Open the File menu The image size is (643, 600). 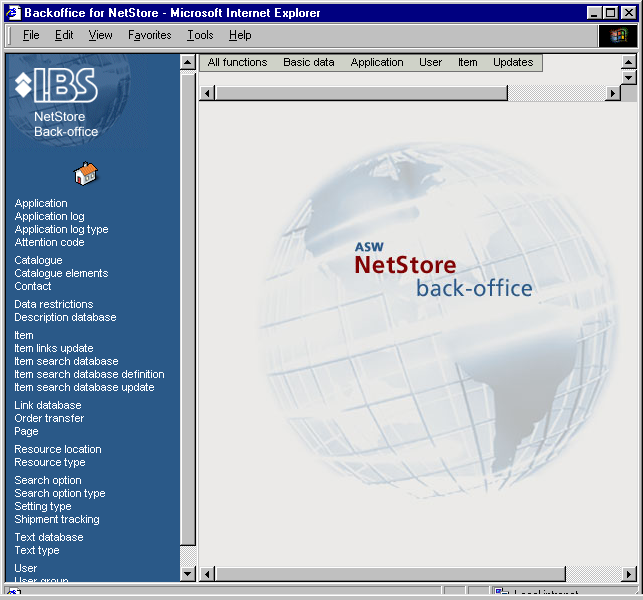pyautogui.click(x=31, y=35)
